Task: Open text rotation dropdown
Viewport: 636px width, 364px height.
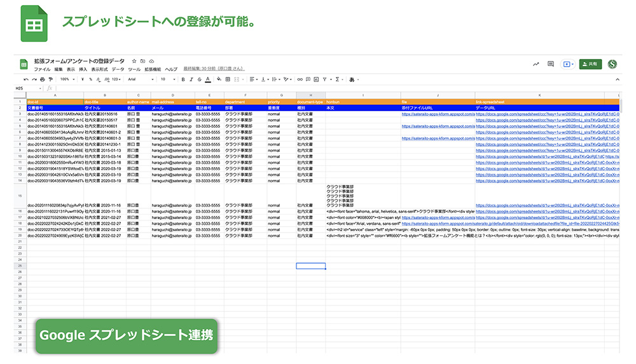Action: (x=287, y=79)
